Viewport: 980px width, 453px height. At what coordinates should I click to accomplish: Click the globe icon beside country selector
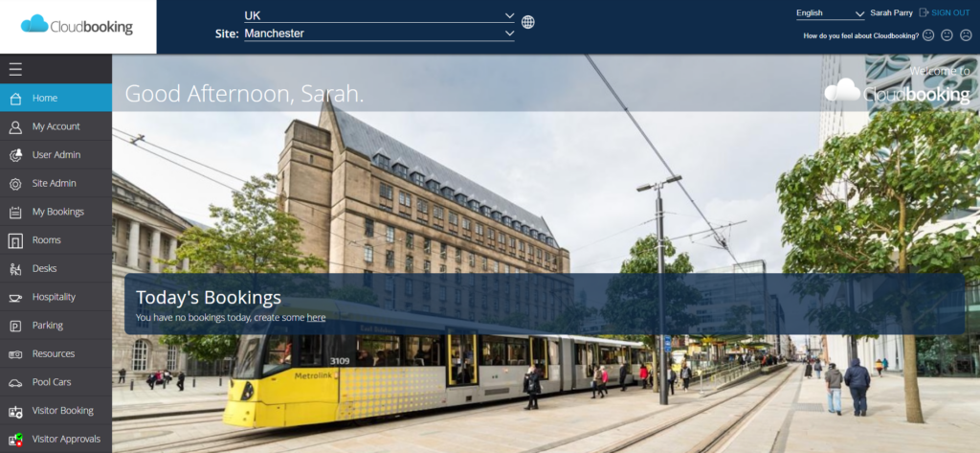[x=528, y=22]
